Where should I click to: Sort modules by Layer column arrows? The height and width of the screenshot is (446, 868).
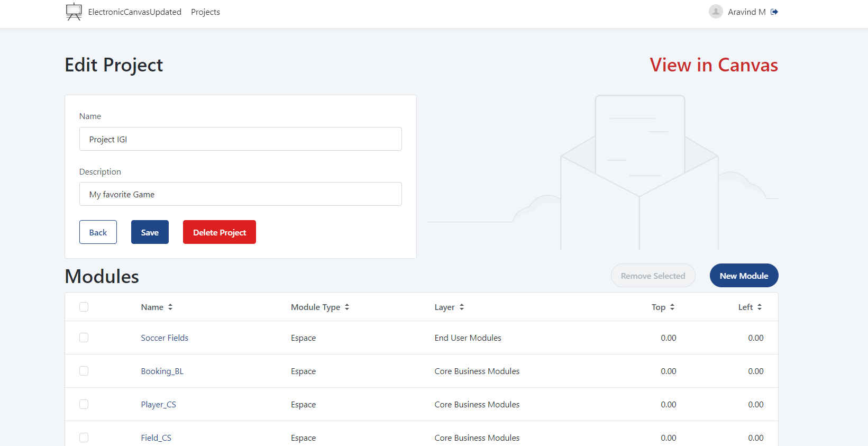coord(462,307)
